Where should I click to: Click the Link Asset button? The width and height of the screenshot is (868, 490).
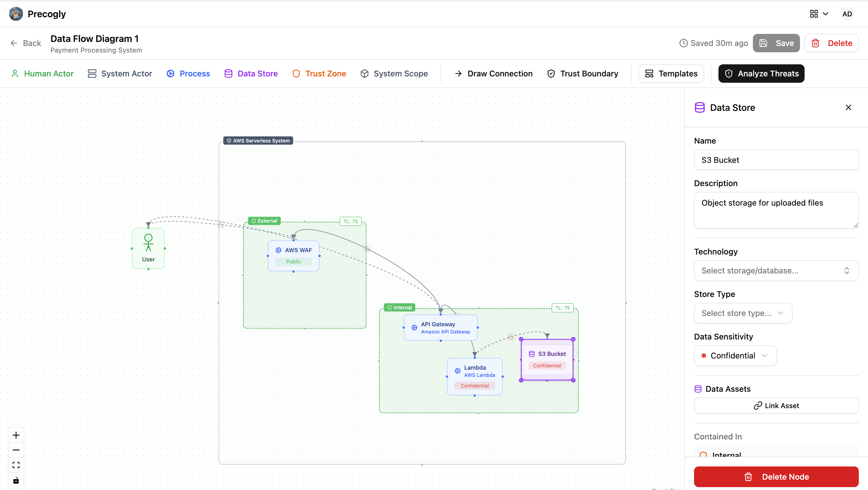click(776, 406)
